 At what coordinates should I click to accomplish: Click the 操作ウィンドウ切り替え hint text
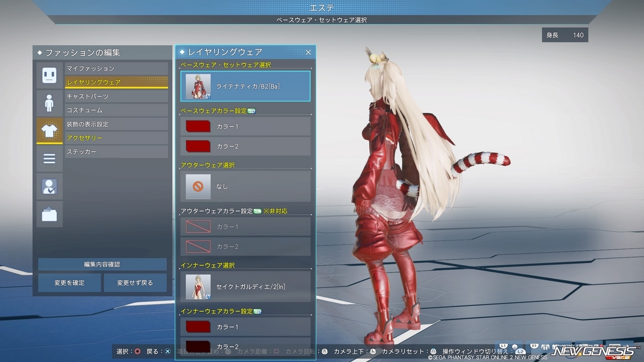(x=475, y=352)
